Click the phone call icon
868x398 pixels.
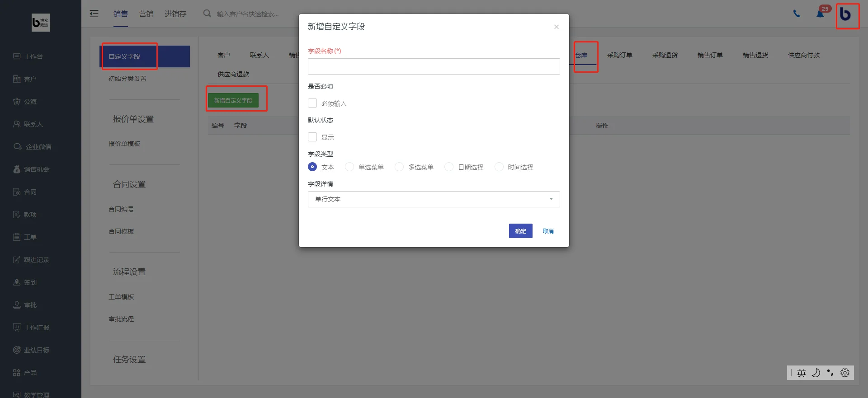click(x=797, y=14)
